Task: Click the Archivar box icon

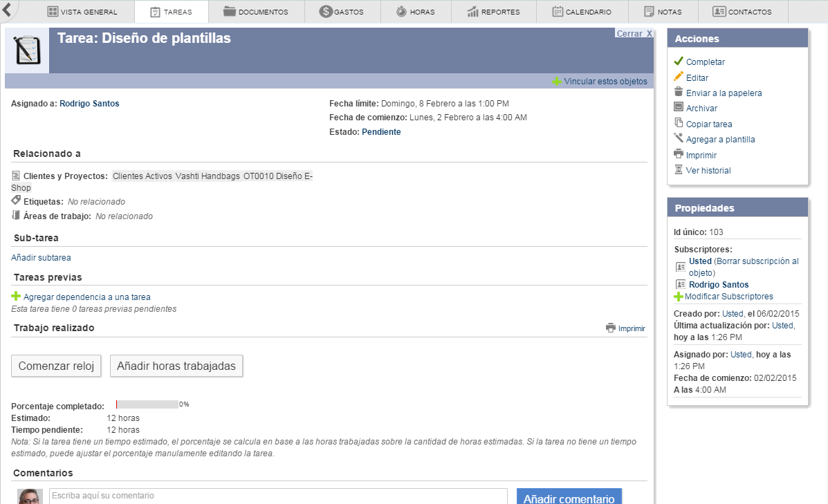Action: 679,107
